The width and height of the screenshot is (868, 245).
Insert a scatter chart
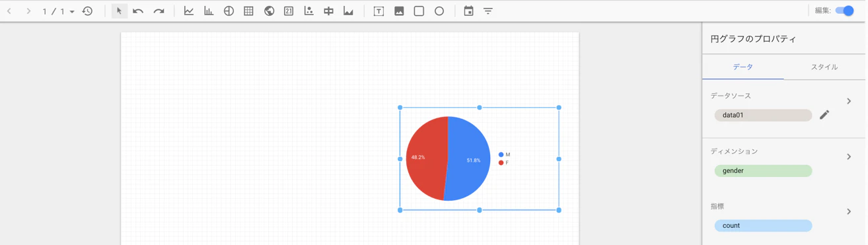click(308, 11)
